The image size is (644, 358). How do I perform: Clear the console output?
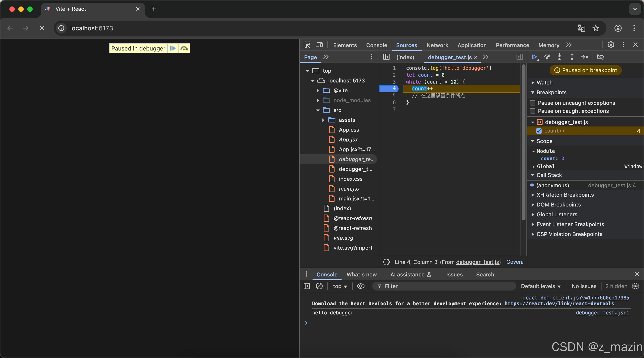(x=319, y=286)
